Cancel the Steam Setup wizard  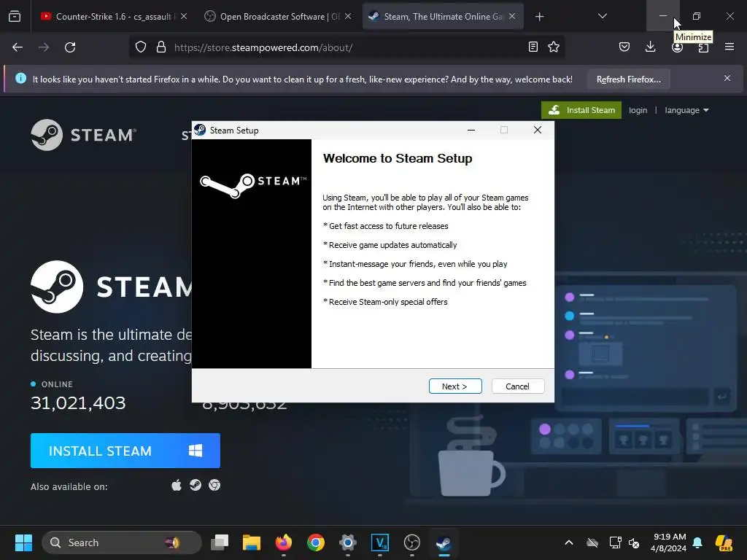tap(517, 386)
